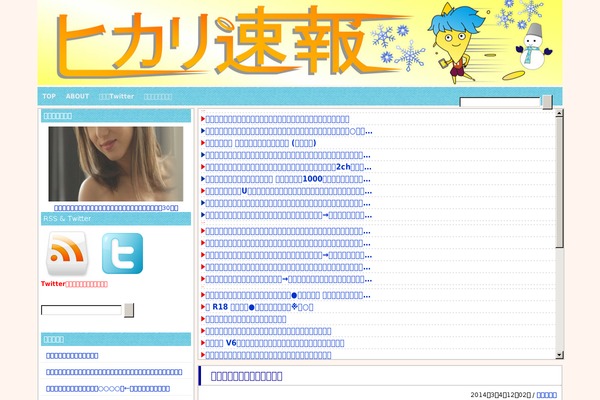
Task: Focus the search field in navigation bar
Action: click(500, 102)
